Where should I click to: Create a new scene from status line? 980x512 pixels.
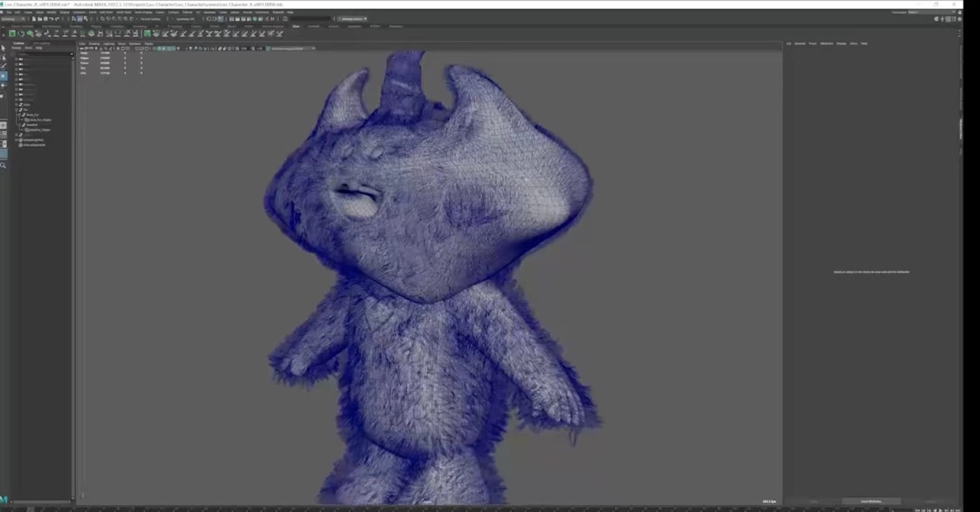34,19
